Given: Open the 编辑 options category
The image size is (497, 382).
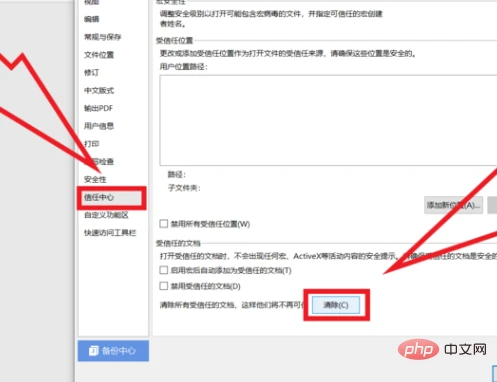Looking at the screenshot, I should (92, 19).
